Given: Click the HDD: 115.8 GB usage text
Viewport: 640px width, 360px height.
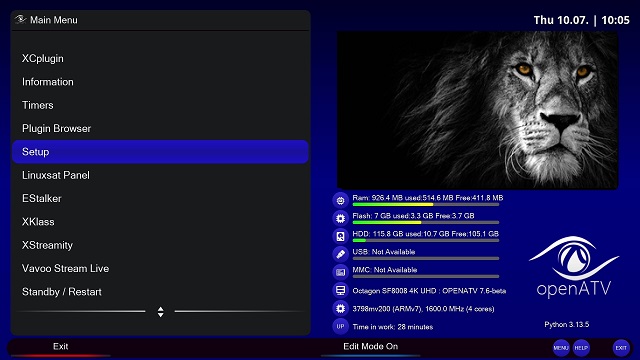Looking at the screenshot, I should tap(425, 233).
